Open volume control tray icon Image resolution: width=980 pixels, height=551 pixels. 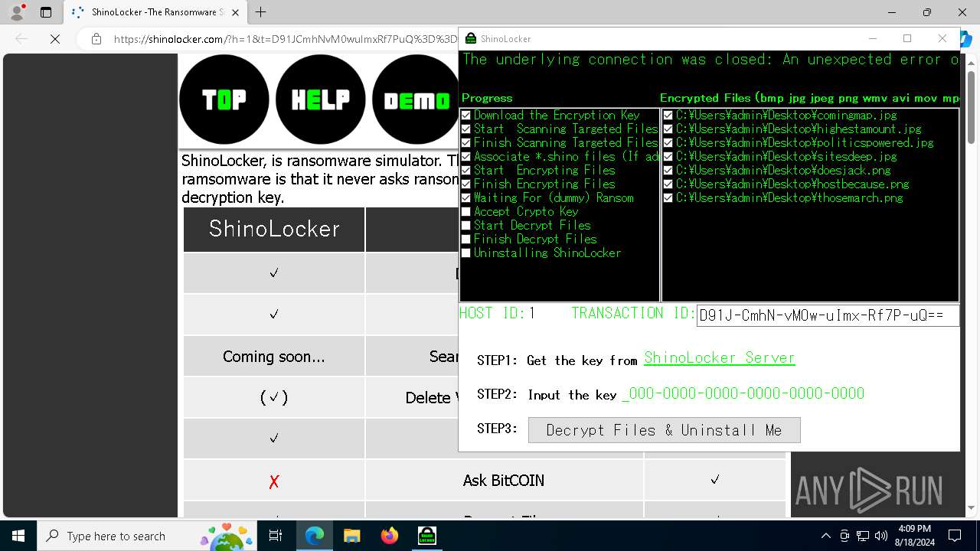[881, 536]
